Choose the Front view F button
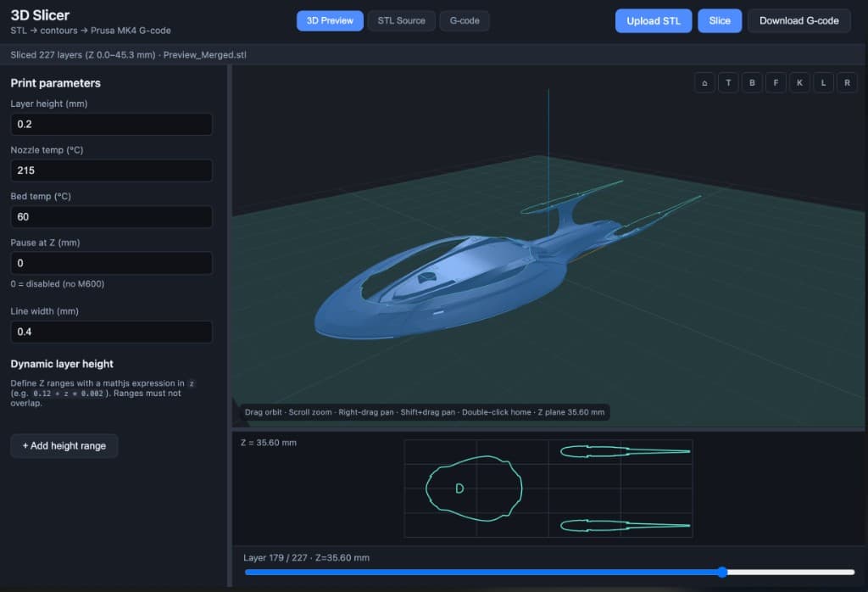868x592 pixels. coord(776,82)
